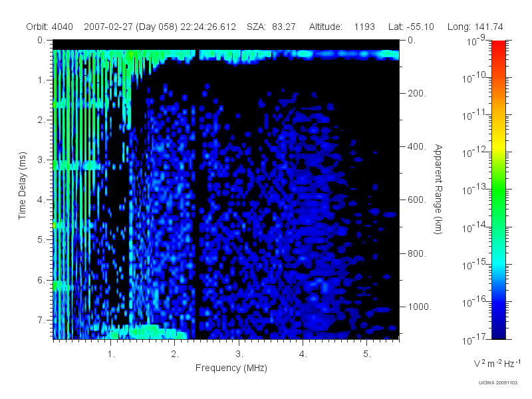Image resolution: width=532 pixels, height=399 pixels.
Task: Click the '400.' apparent range tick label
Action: coord(417,146)
